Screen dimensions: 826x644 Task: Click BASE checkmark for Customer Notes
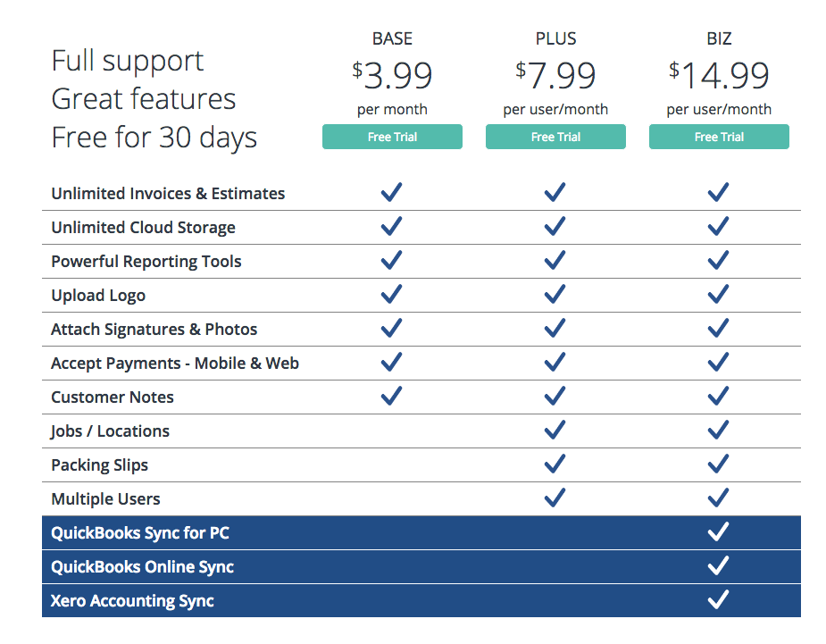click(x=391, y=397)
